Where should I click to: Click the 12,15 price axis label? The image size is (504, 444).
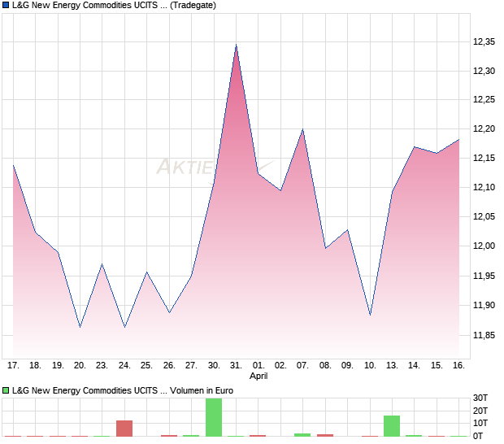[x=484, y=158]
